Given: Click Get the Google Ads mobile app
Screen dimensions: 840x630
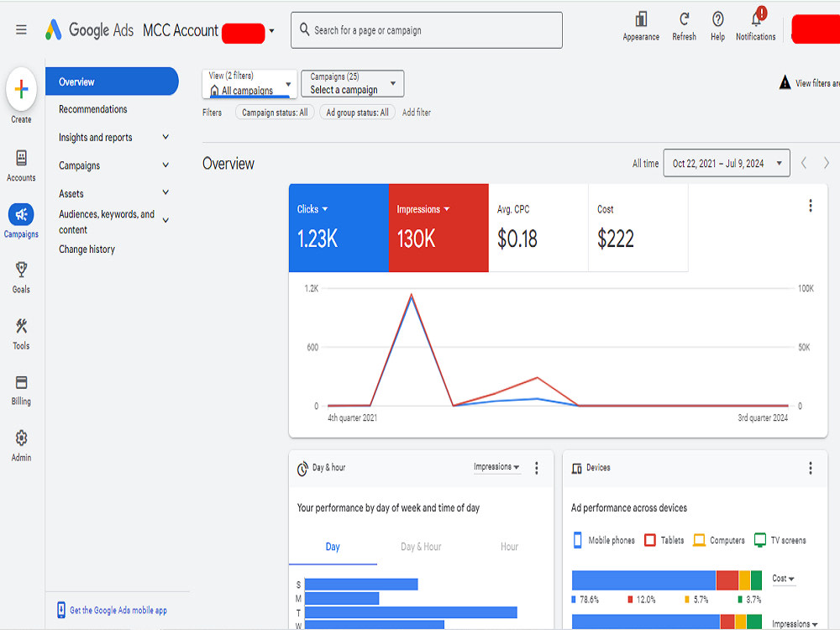Looking at the screenshot, I should click(118, 610).
